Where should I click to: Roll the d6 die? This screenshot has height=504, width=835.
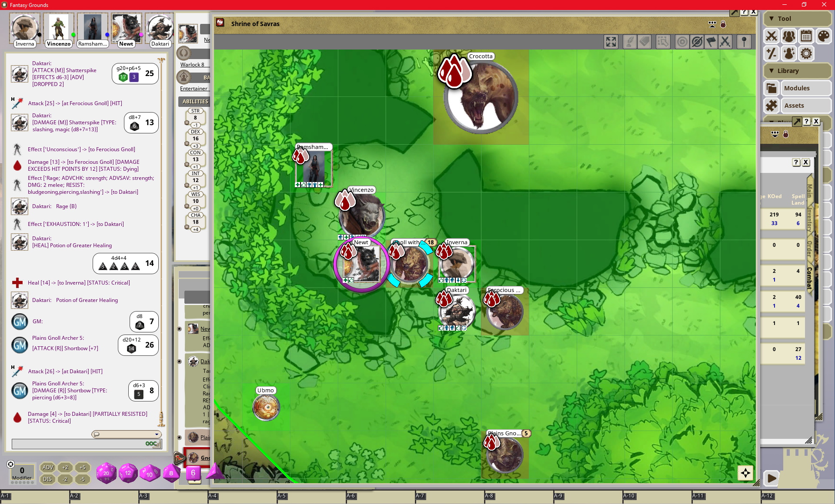click(x=193, y=473)
